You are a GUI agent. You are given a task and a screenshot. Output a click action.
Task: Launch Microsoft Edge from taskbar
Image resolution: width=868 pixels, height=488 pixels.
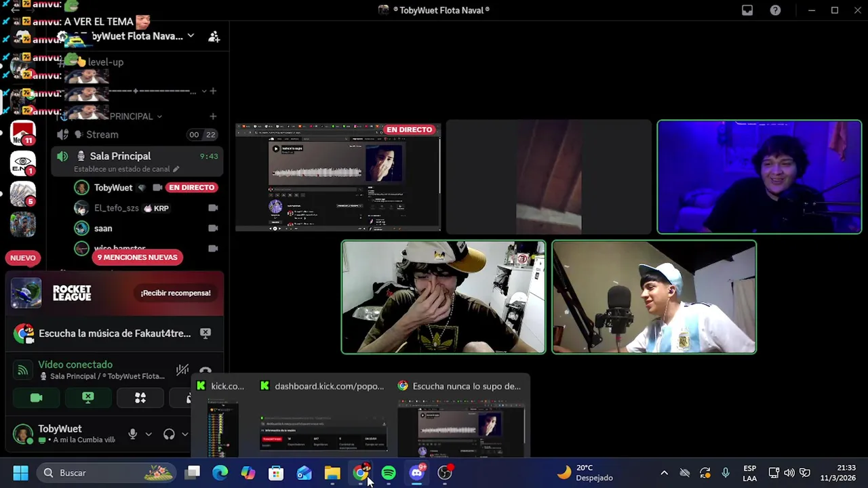coord(220,472)
